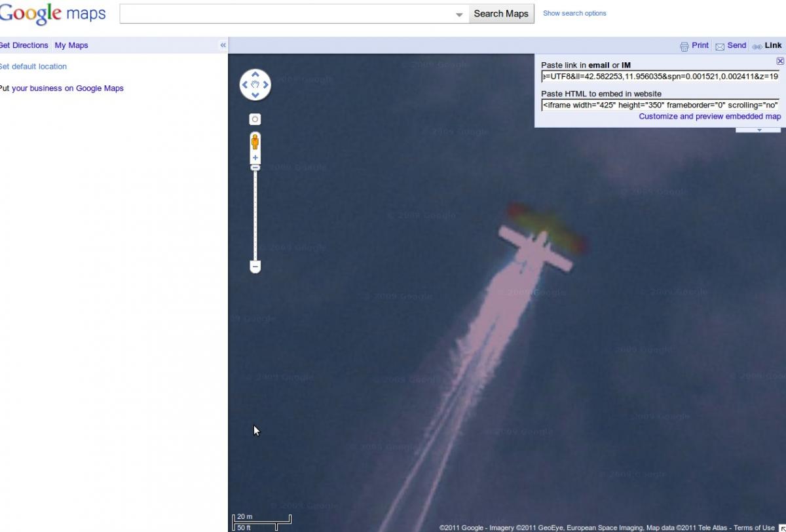The width and height of the screenshot is (786, 532).
Task: Click the printer icon beside Print
Action: [684, 46]
